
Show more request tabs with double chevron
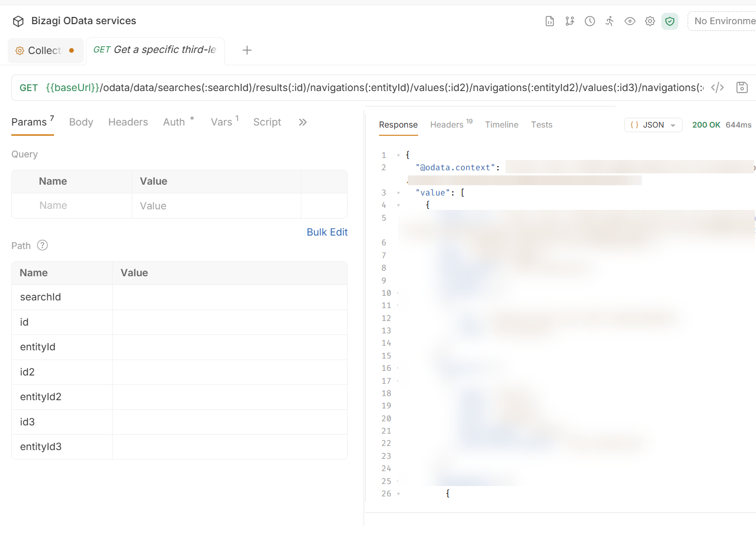(x=303, y=122)
